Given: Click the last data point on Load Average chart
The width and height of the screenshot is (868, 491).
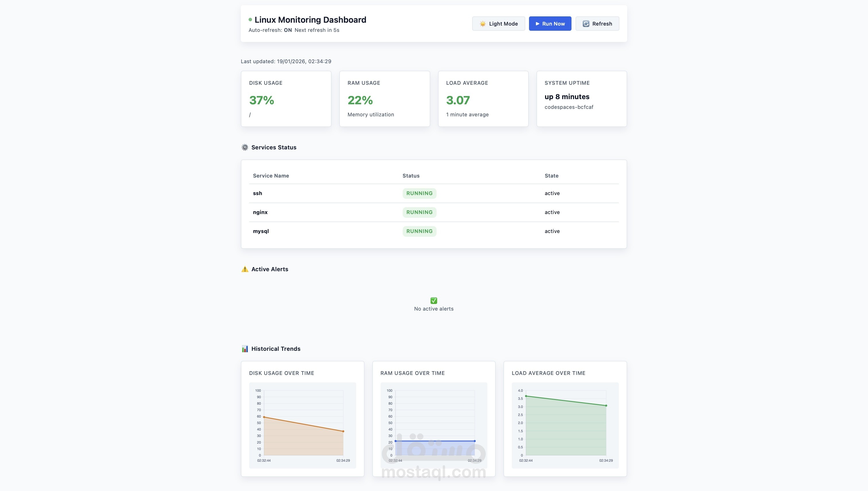Looking at the screenshot, I should point(606,406).
